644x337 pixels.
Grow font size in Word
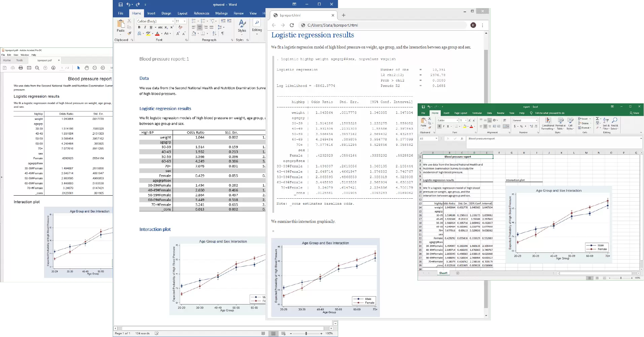click(x=178, y=33)
